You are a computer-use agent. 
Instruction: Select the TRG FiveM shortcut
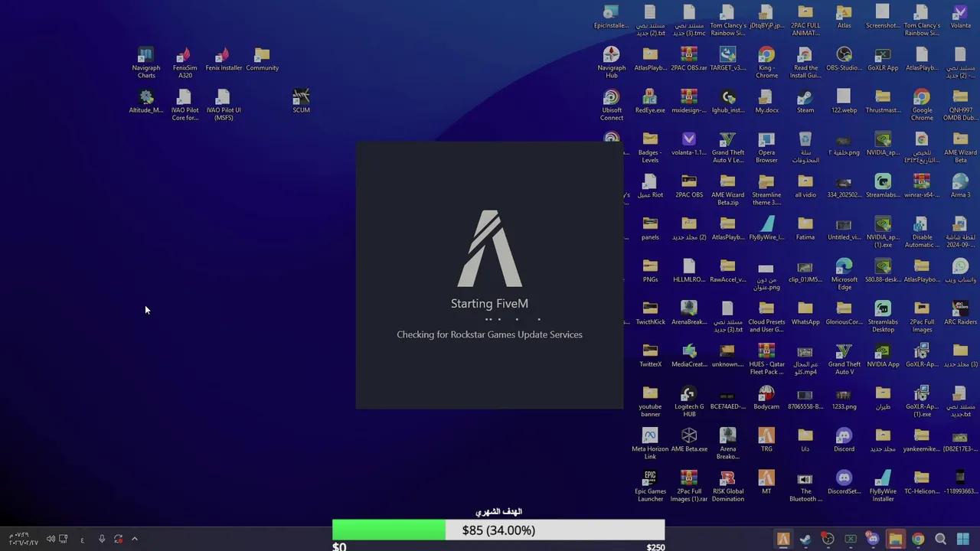(x=766, y=440)
